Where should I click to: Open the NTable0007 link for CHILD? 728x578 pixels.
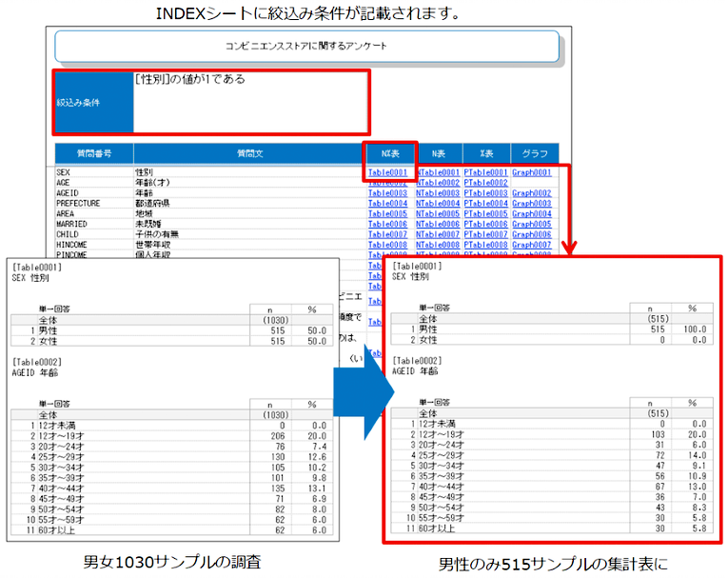pyautogui.click(x=438, y=234)
